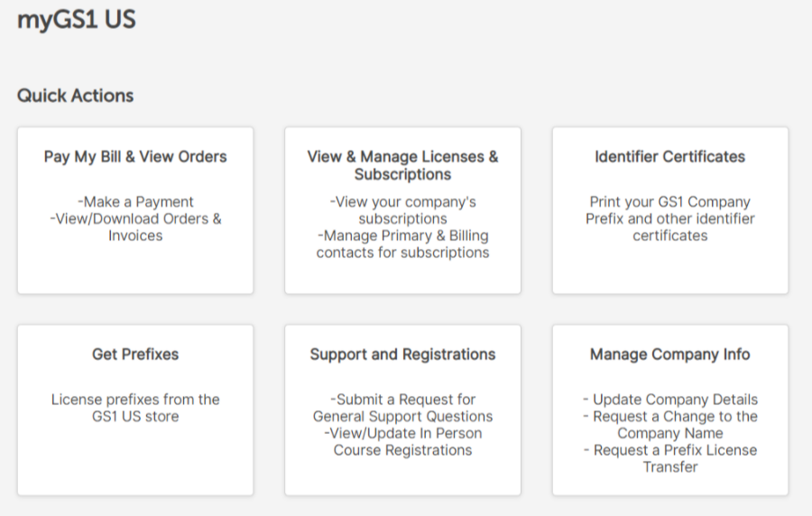Open View & Manage Licenses & Subscriptions card

tap(403, 211)
